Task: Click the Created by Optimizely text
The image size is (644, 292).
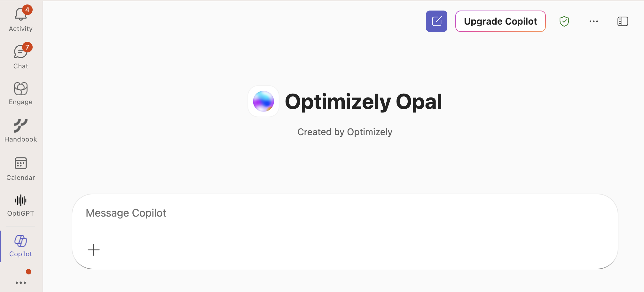Action: (x=344, y=132)
